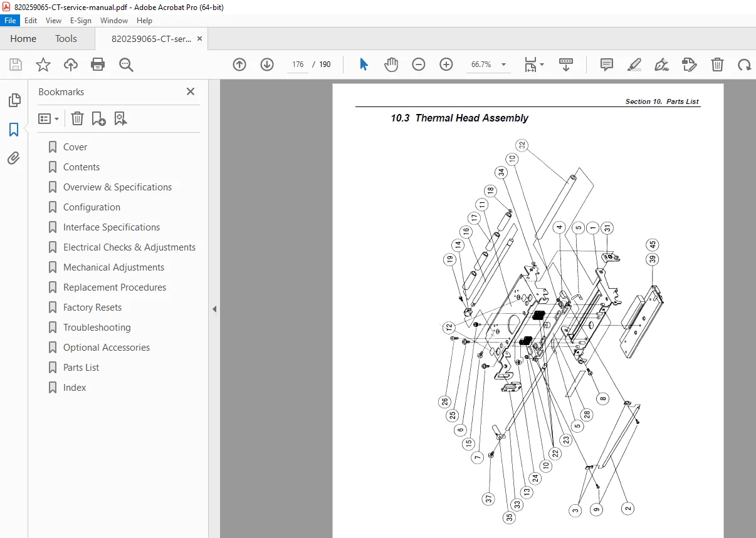Toggle the Page Thumbnails pane icon

tap(14, 100)
